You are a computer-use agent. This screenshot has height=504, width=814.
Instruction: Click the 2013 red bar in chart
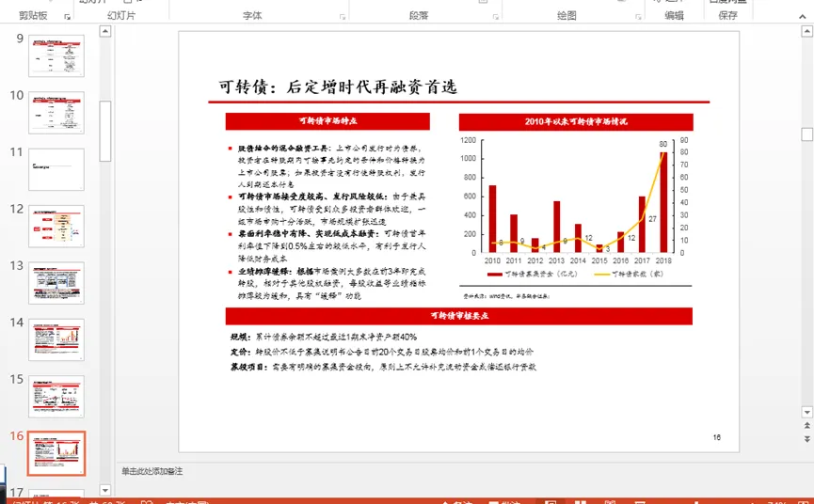556,227
